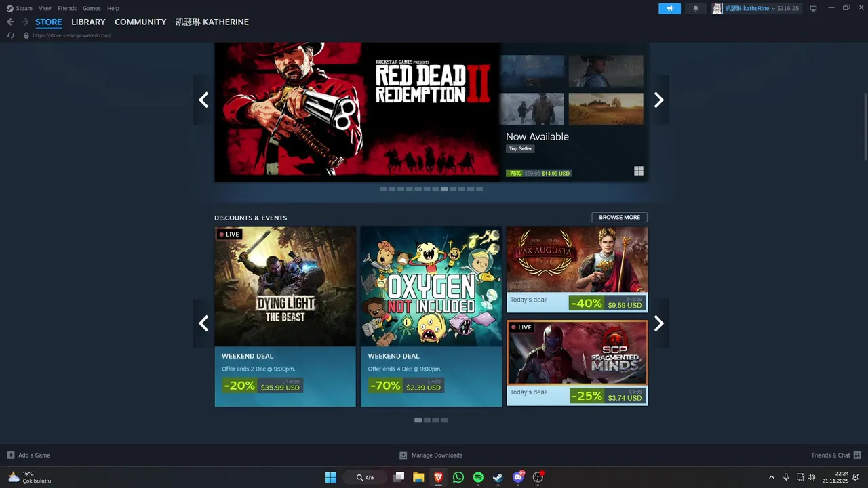The height and width of the screenshot is (488, 868).
Task: Click the Add a Game plus icon
Action: click(11, 455)
